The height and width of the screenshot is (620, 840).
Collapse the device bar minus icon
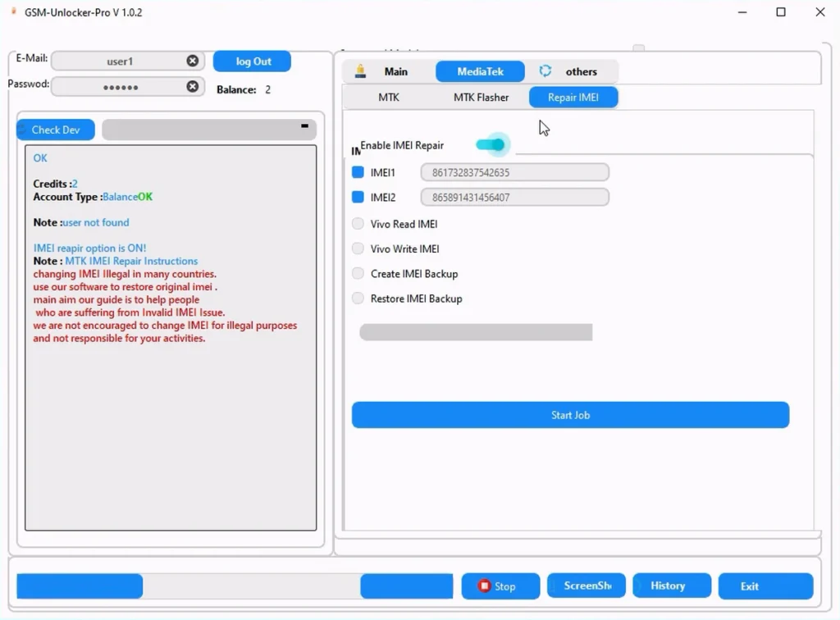304,126
